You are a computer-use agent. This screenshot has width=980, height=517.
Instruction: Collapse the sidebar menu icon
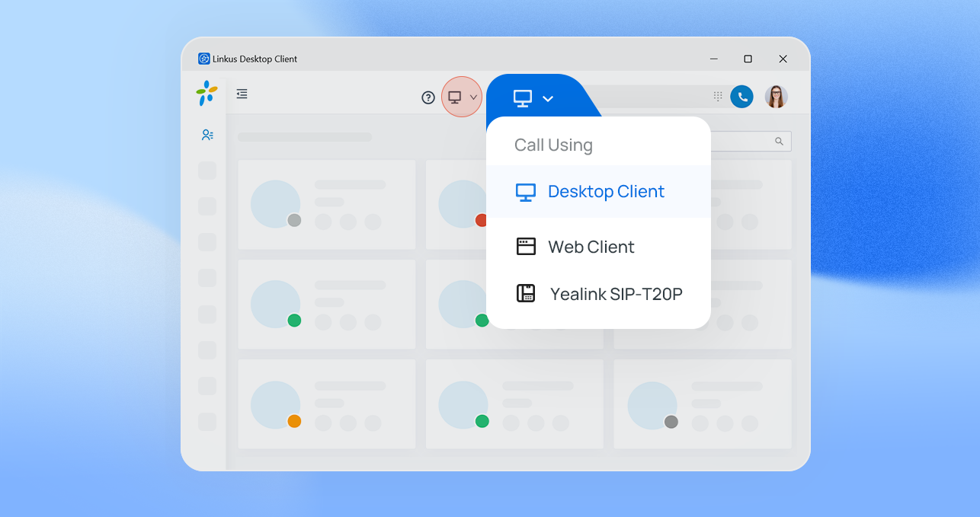coord(242,94)
